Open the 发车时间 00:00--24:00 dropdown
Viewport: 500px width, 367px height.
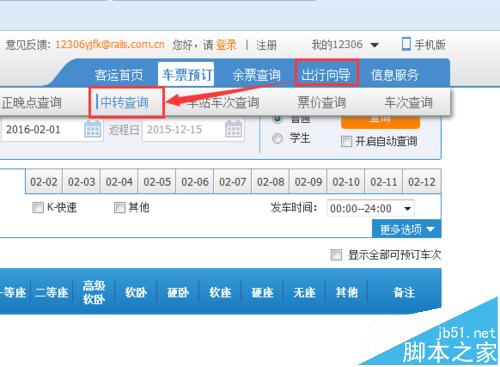[x=370, y=208]
